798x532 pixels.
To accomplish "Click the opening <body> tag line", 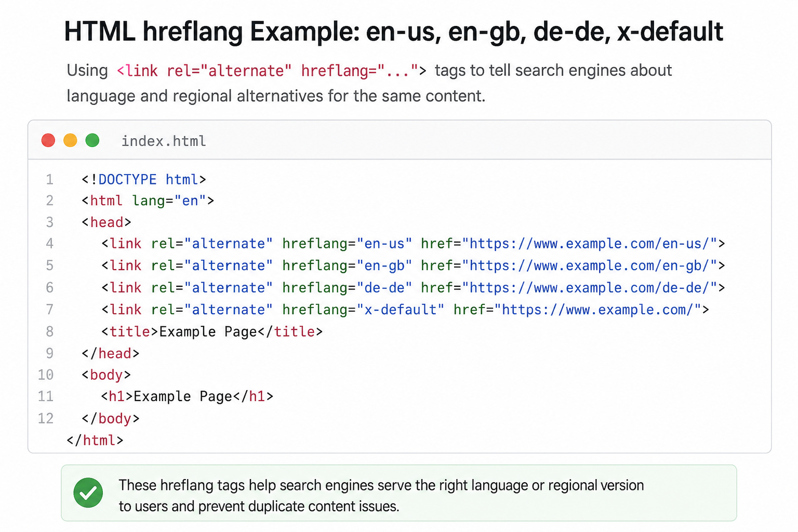I will (x=106, y=375).
